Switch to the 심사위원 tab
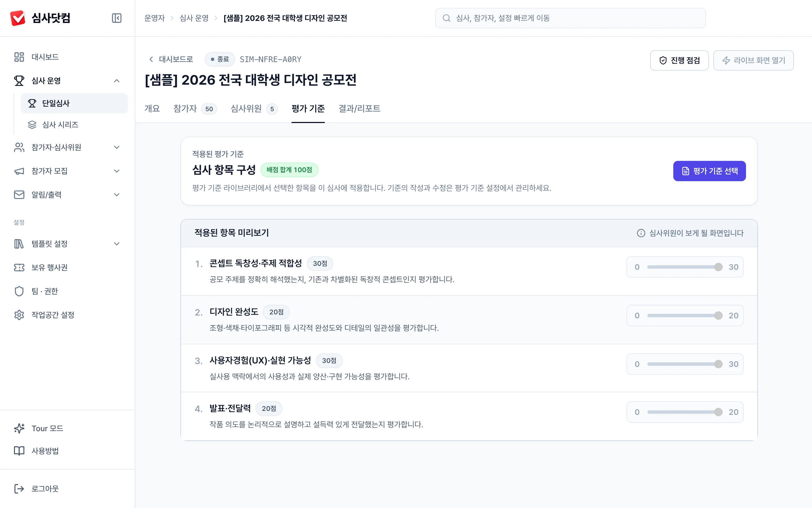 (x=254, y=109)
